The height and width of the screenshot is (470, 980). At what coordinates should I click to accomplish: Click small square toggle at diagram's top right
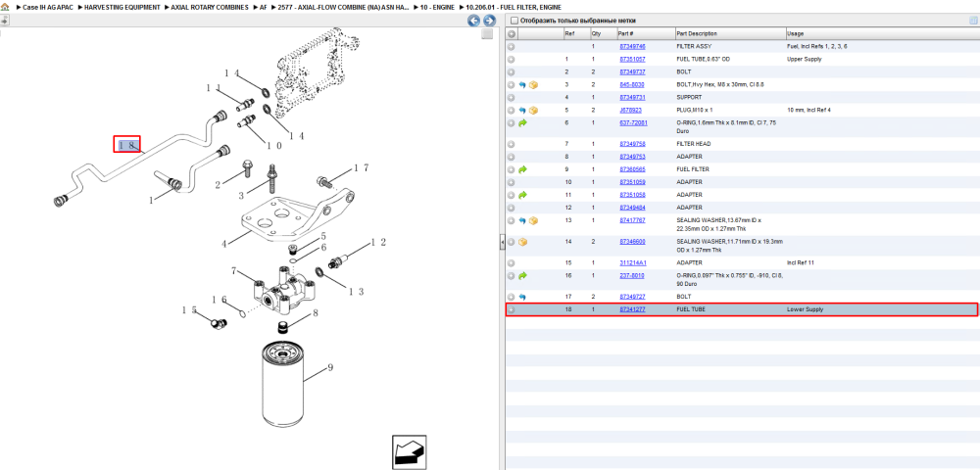(487, 34)
